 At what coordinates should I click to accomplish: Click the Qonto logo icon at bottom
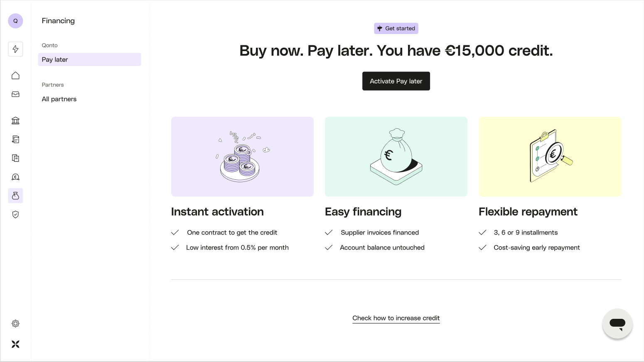point(15,344)
